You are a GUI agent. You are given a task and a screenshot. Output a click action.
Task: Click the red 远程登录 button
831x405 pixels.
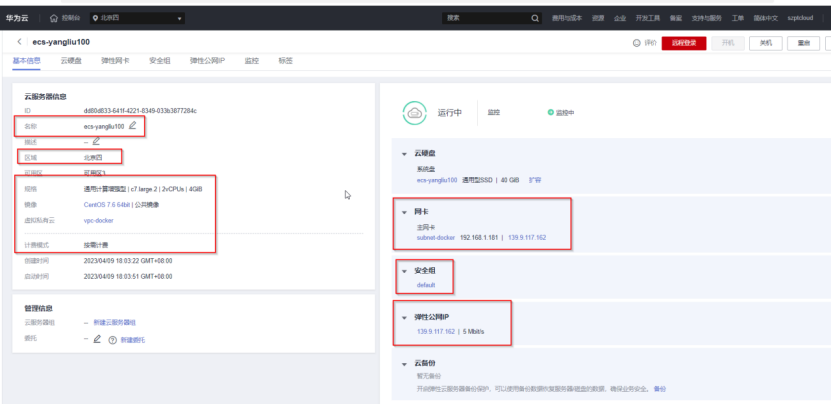click(x=684, y=43)
